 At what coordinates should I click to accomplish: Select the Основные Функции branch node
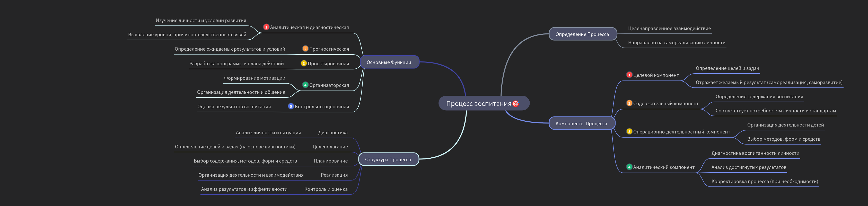389,62
